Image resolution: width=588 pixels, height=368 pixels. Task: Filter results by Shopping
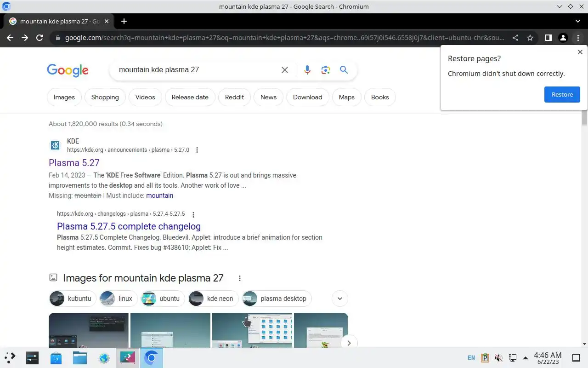coord(105,97)
